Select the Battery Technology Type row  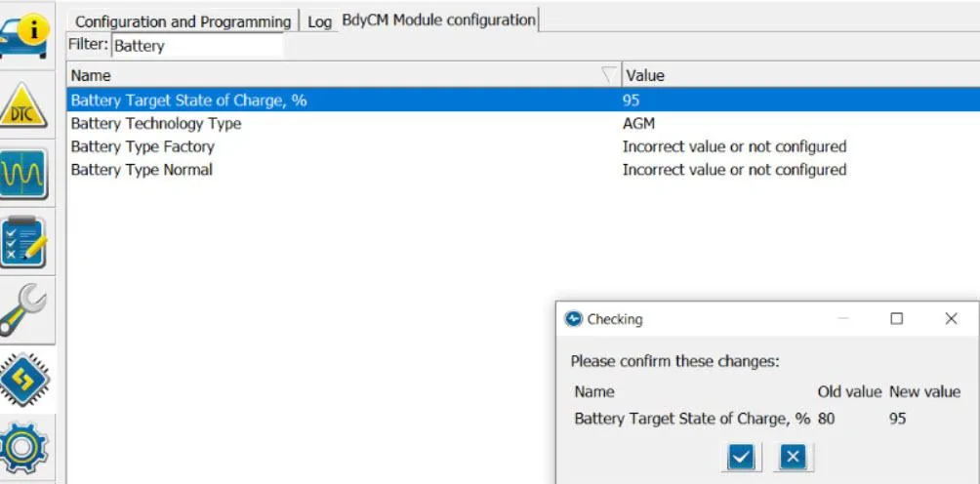click(523, 124)
